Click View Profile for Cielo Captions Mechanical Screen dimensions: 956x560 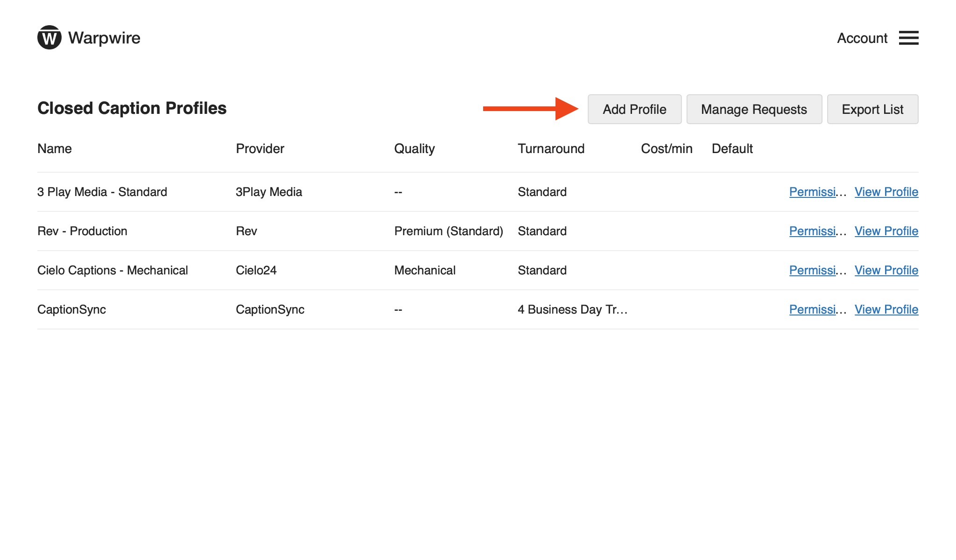[x=886, y=270]
